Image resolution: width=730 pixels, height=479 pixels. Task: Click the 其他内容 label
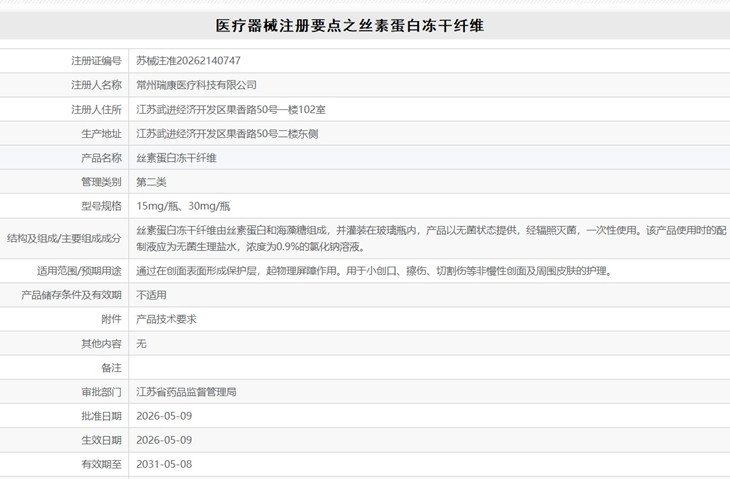tap(101, 344)
